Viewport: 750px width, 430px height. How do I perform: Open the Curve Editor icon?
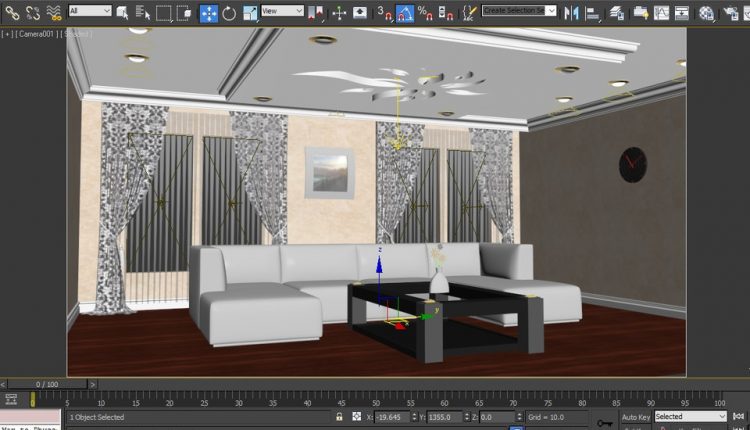pos(662,13)
